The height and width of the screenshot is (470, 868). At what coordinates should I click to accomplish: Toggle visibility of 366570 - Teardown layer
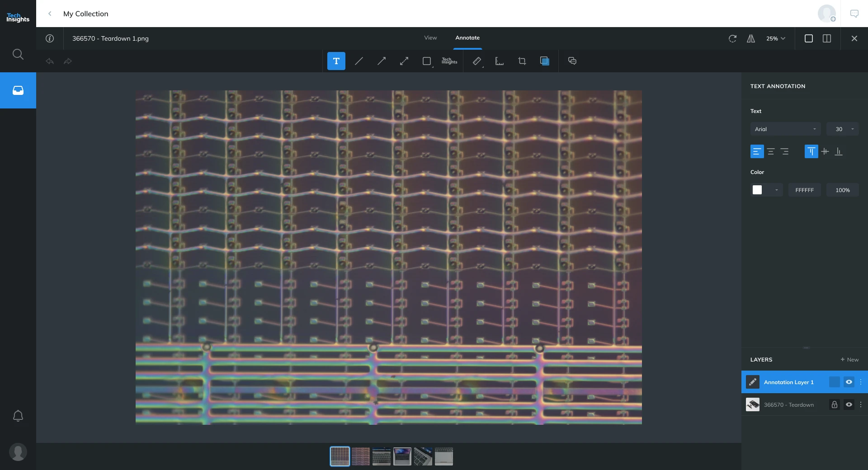849,404
